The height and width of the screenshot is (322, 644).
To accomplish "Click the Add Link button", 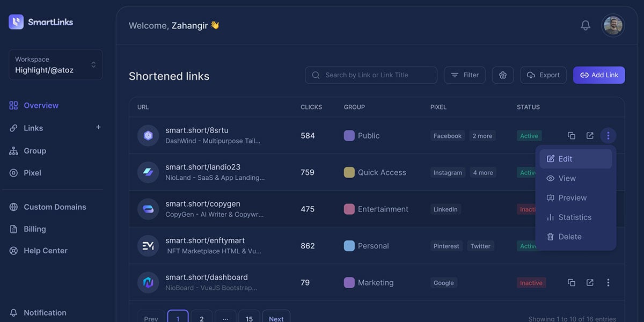I will pos(599,75).
